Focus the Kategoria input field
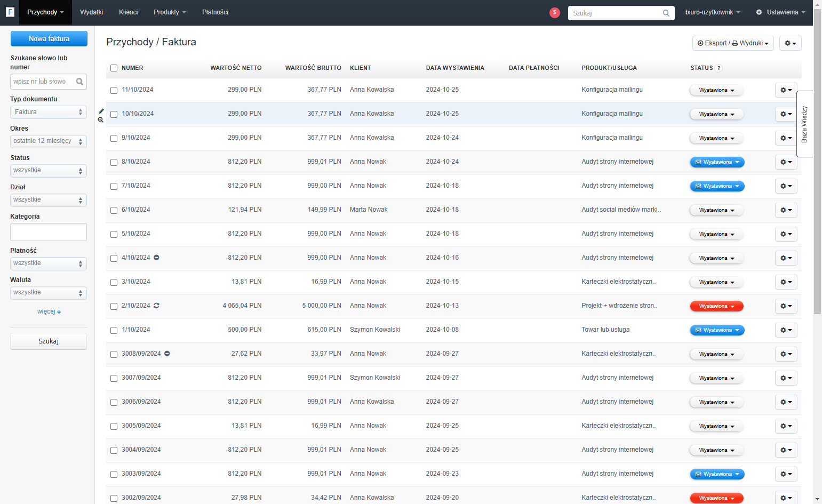Viewport: 822px width, 504px height. click(49, 232)
